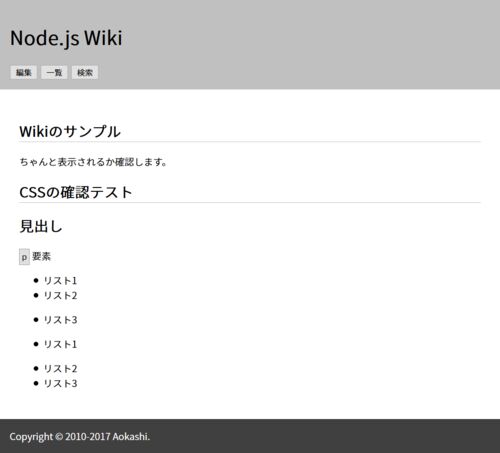Select the 検索 (search) button

(x=85, y=72)
